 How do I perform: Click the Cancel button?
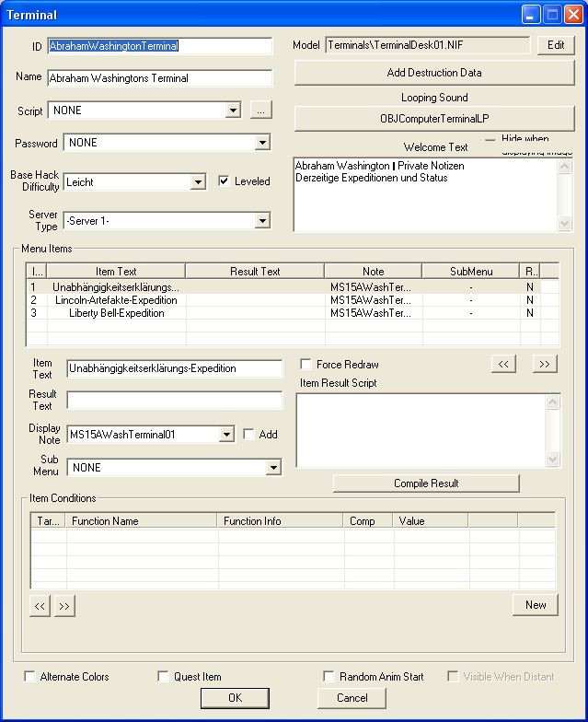352,698
